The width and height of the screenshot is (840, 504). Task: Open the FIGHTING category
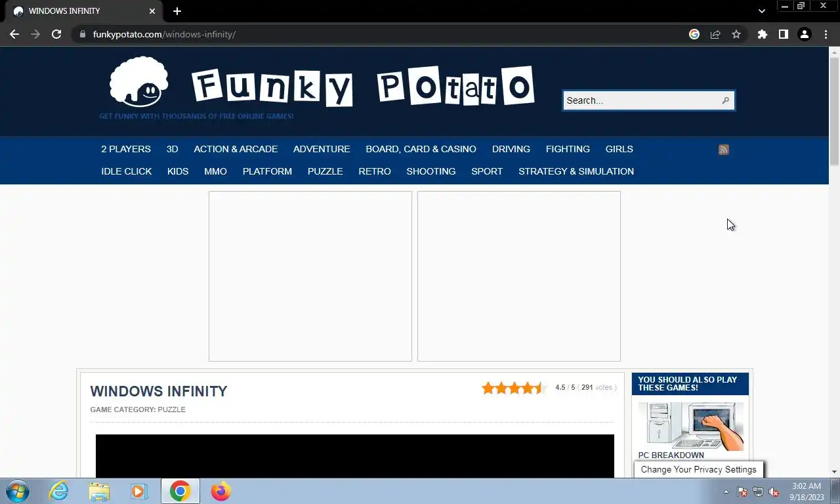coord(568,149)
